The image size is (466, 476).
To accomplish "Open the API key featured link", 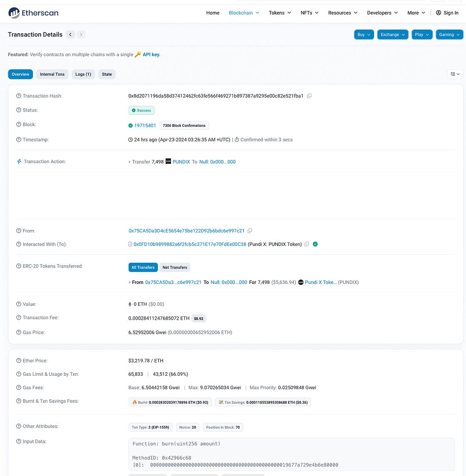I will (x=151, y=54).
